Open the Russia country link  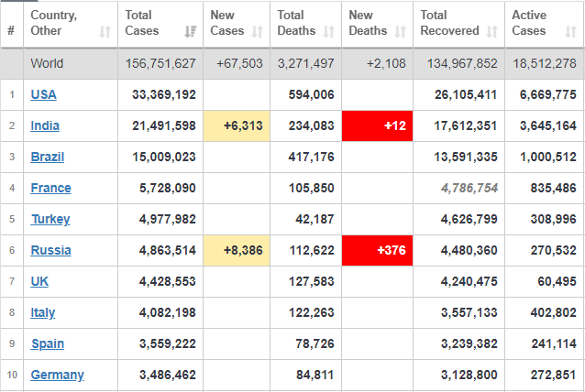(50, 250)
